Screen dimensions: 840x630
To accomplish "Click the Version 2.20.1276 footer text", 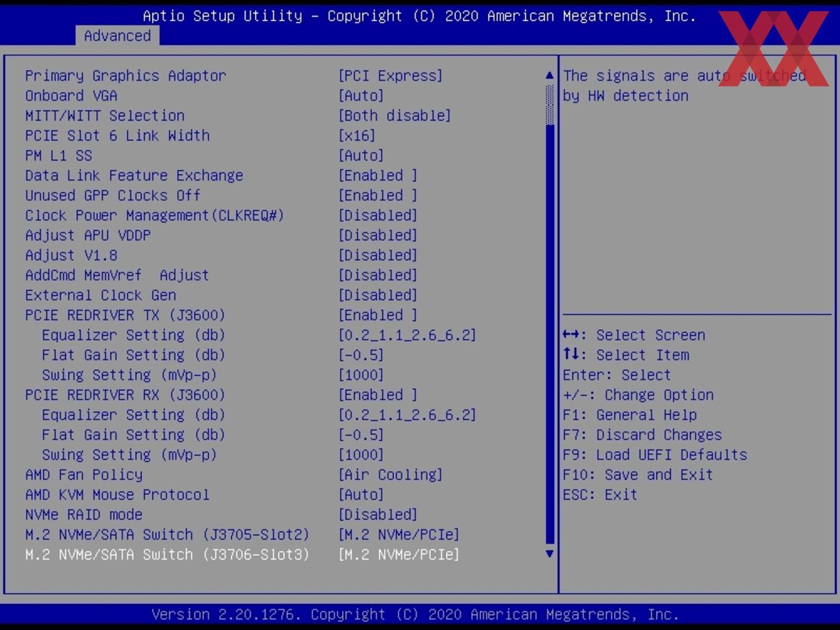I will coord(415,615).
